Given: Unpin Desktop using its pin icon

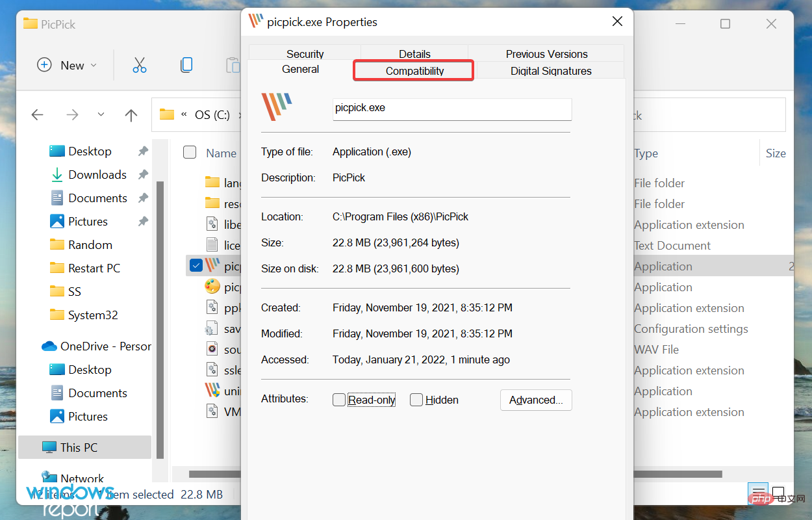Looking at the screenshot, I should (143, 151).
